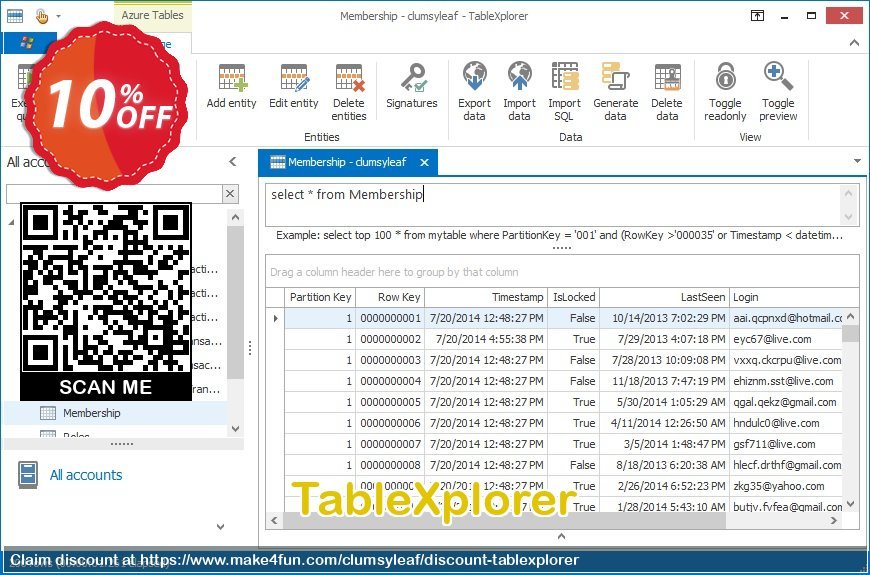Close the Membership - clumsyleaf tab
Image resolution: width=870 pixels, height=575 pixels.
coord(424,162)
